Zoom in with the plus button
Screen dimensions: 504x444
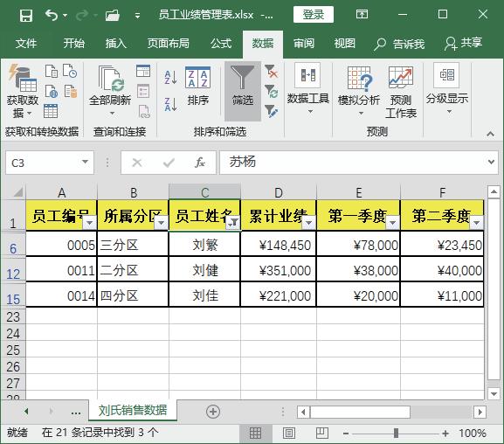pyautogui.click(x=445, y=434)
